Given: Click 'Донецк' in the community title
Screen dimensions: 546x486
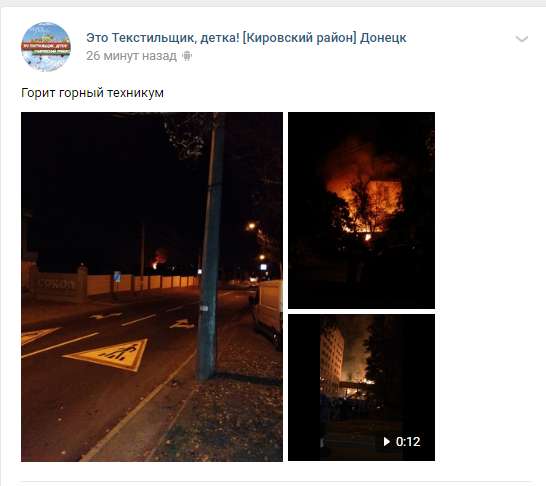Looking at the screenshot, I should (x=383, y=38).
